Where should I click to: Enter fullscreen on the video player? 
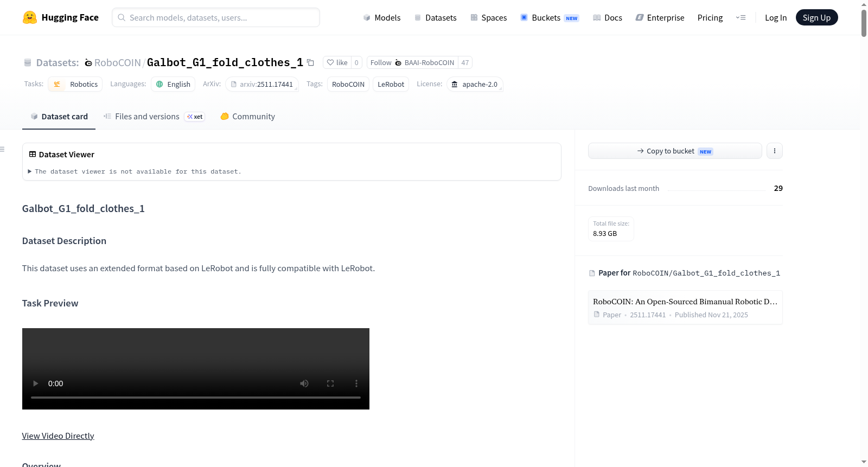tap(330, 383)
